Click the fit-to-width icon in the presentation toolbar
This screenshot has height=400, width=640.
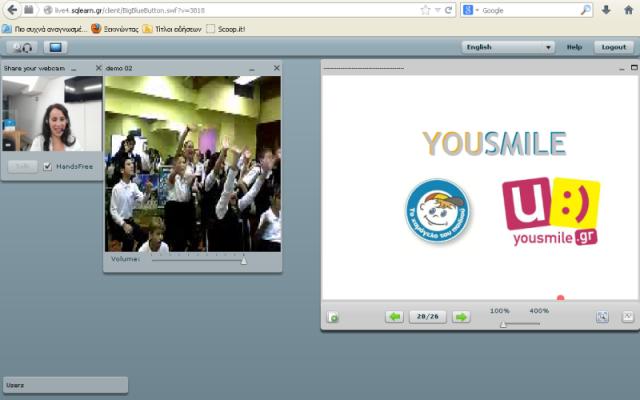coord(602,317)
